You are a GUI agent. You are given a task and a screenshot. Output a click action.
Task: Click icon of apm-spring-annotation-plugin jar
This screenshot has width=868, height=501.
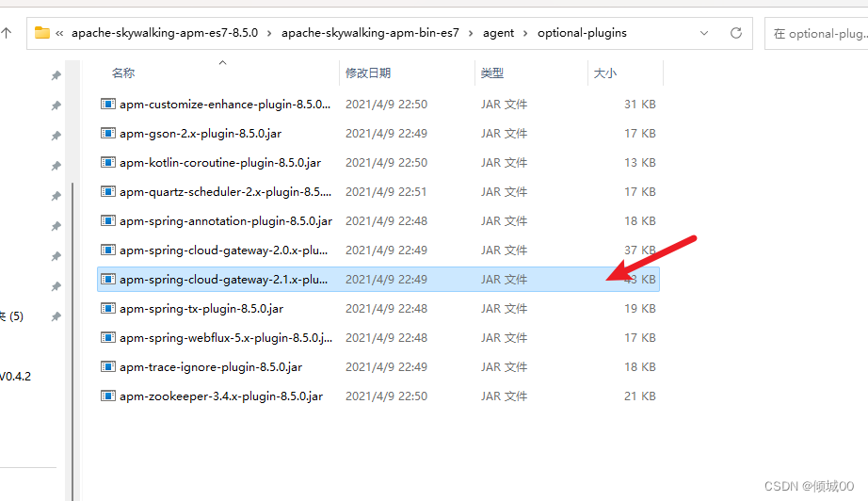click(108, 220)
